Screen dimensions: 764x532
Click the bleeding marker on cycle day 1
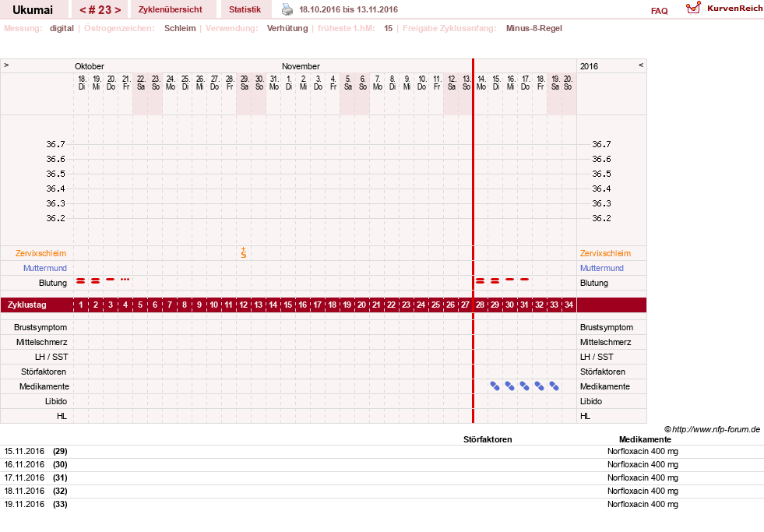click(x=81, y=280)
